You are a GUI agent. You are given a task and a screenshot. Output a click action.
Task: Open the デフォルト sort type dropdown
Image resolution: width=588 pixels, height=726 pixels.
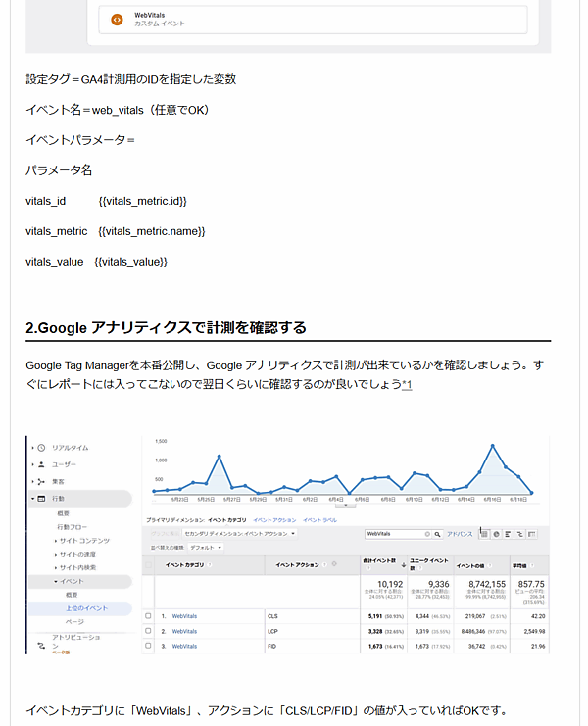pos(206,548)
